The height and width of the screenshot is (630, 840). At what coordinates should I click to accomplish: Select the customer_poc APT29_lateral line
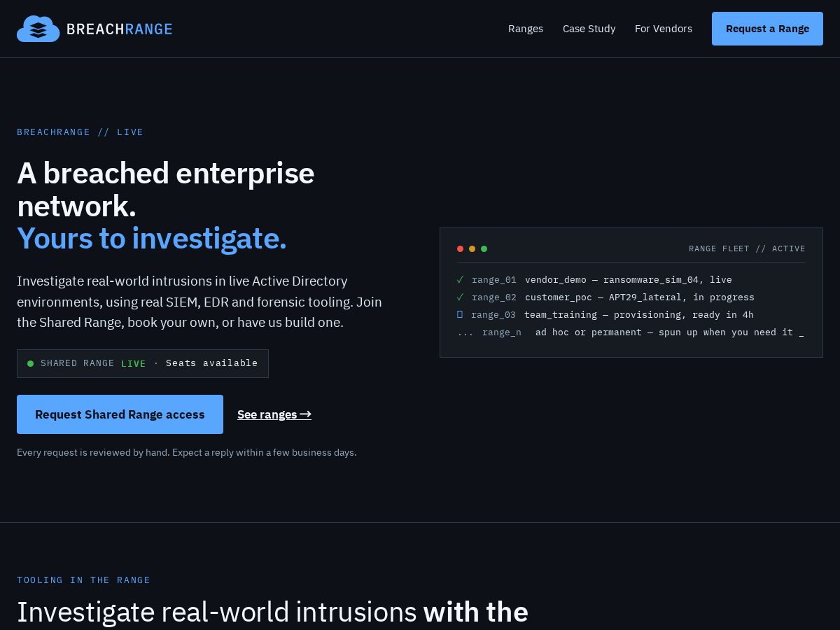605,297
